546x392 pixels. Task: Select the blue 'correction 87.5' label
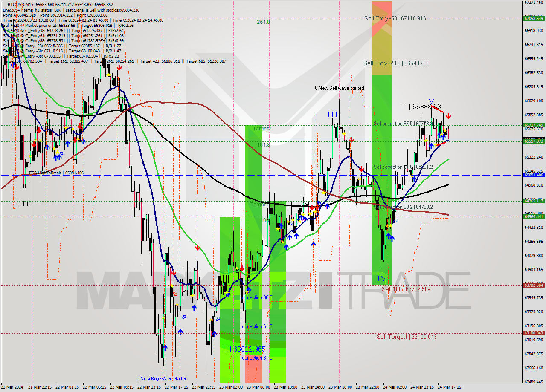[x=257, y=358]
